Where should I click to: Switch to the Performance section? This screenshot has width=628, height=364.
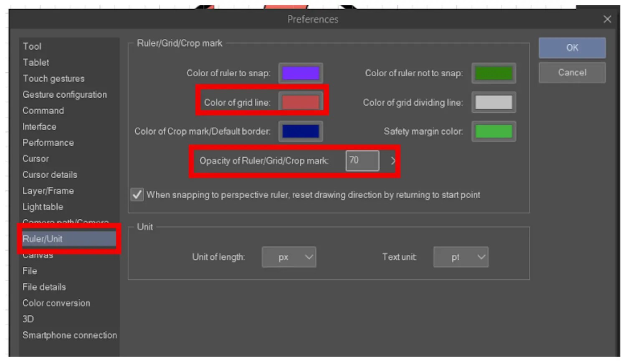coord(48,142)
